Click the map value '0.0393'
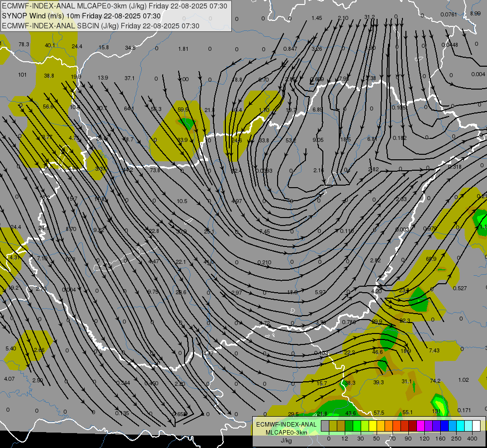The width and height of the screenshot is (487, 448). (264, 170)
